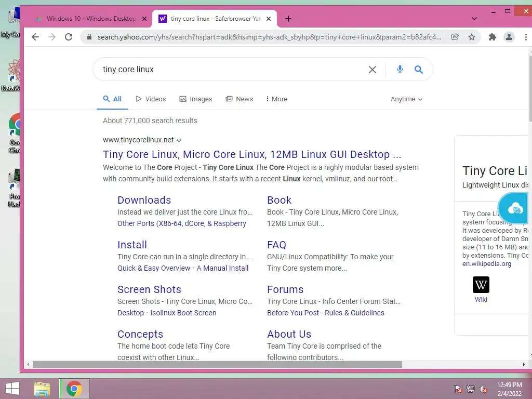Follow the Quick & Easy Overview link
Image resolution: width=532 pixels, height=399 pixels.
(154, 269)
